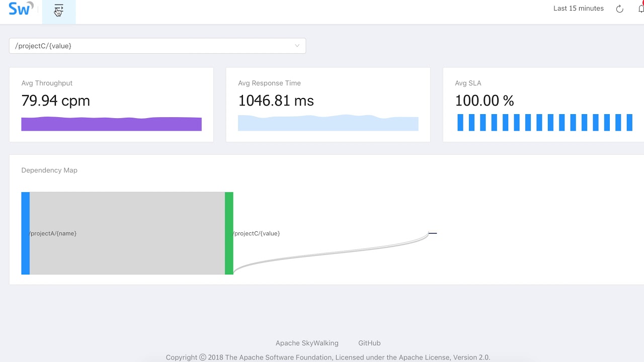This screenshot has width=644, height=362.
Task: Open the notification bell icon
Action: coord(641,8)
